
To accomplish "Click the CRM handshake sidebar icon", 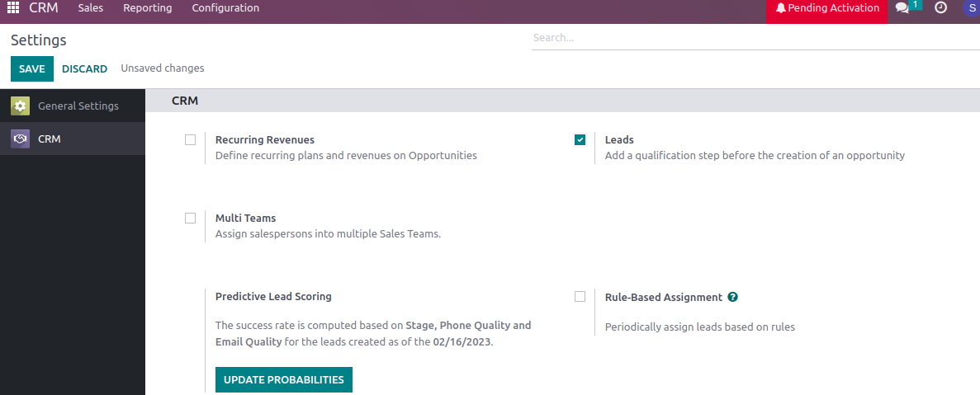I will point(21,139).
